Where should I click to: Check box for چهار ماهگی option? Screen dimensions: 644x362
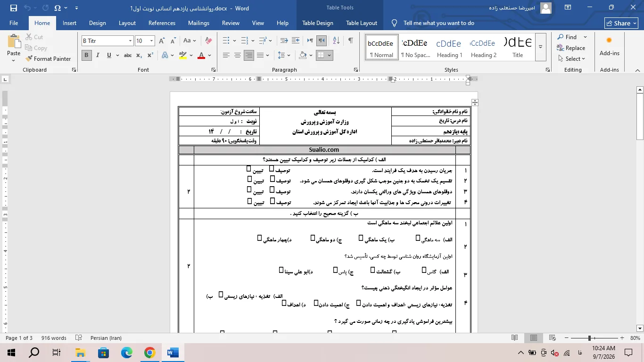[x=259, y=238]
